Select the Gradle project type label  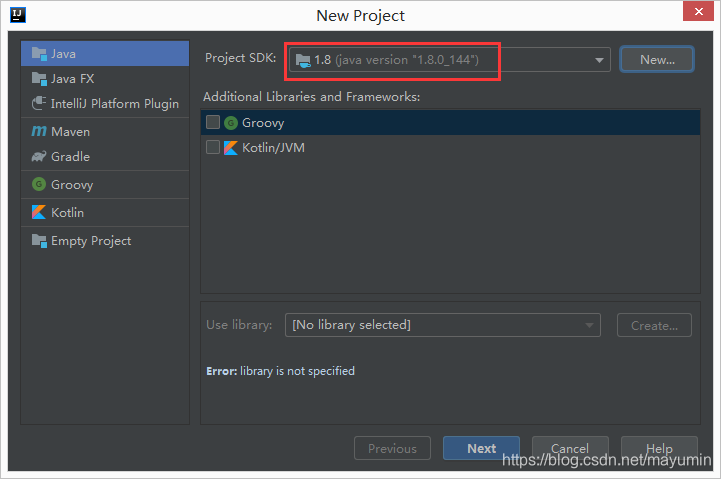[x=70, y=157]
